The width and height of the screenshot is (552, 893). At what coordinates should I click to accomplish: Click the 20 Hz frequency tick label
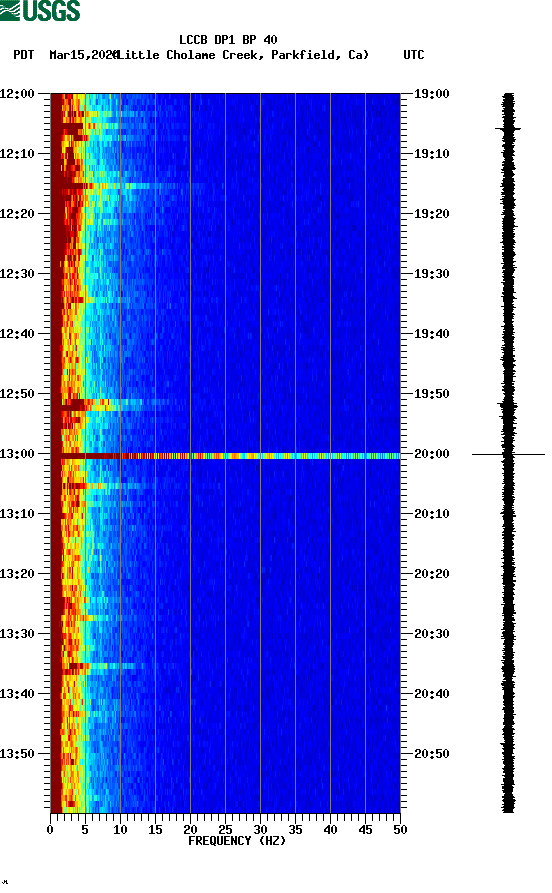click(x=190, y=830)
